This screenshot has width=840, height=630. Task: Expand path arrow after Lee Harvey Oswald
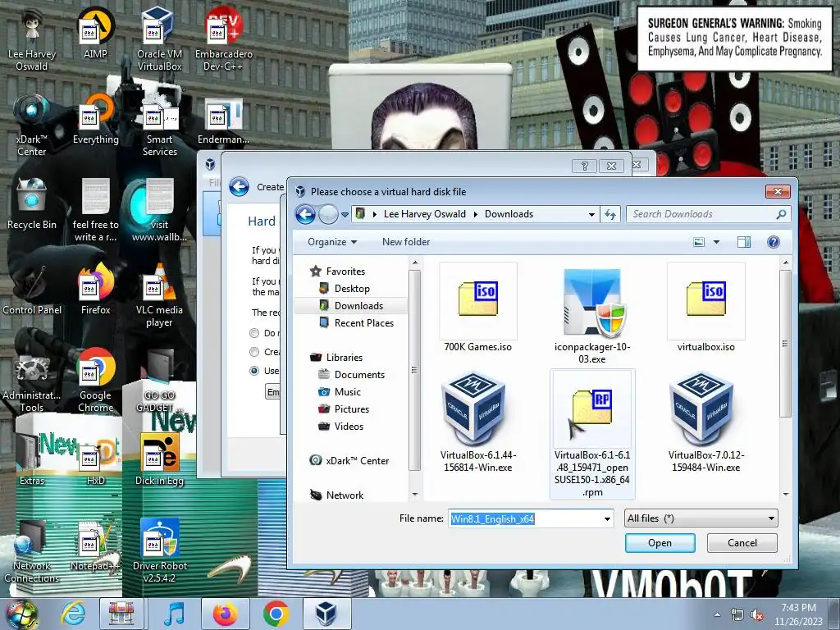[x=475, y=214]
